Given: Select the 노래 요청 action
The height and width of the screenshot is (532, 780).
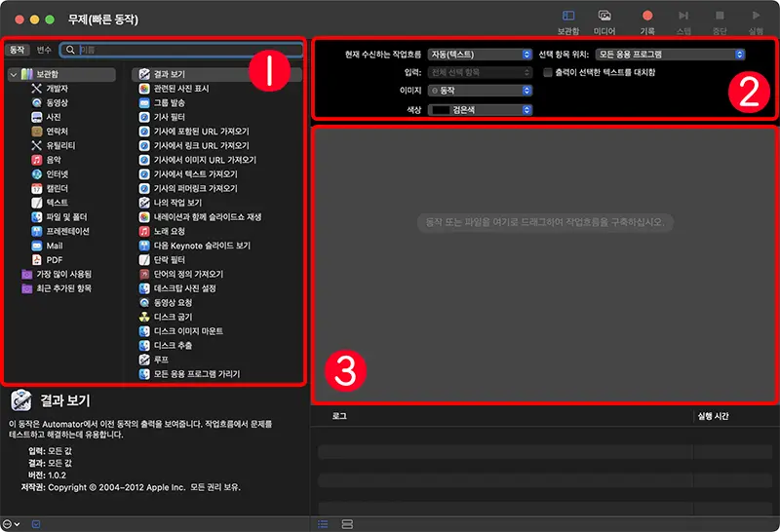Looking at the screenshot, I should pos(162,231).
